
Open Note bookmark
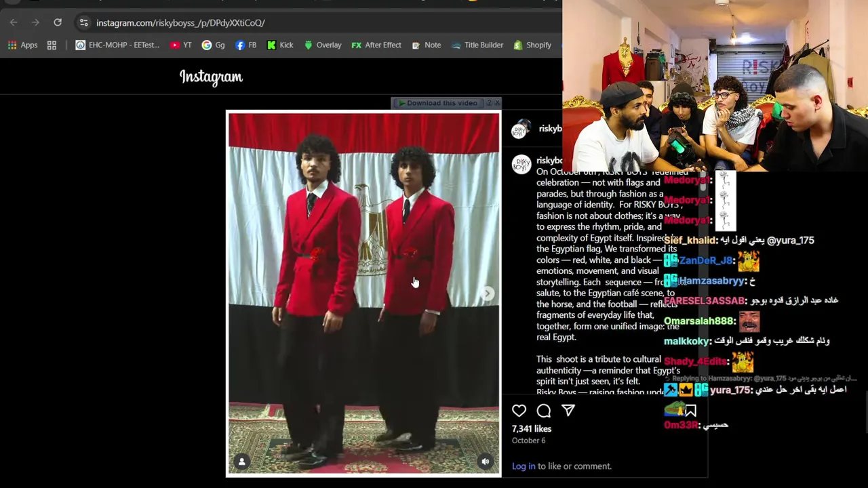(x=426, y=45)
